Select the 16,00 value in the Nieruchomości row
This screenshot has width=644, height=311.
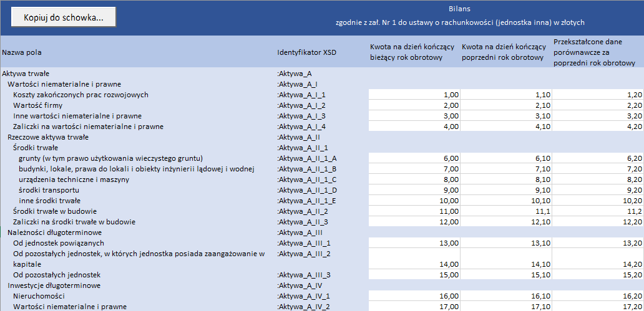[x=414, y=296]
